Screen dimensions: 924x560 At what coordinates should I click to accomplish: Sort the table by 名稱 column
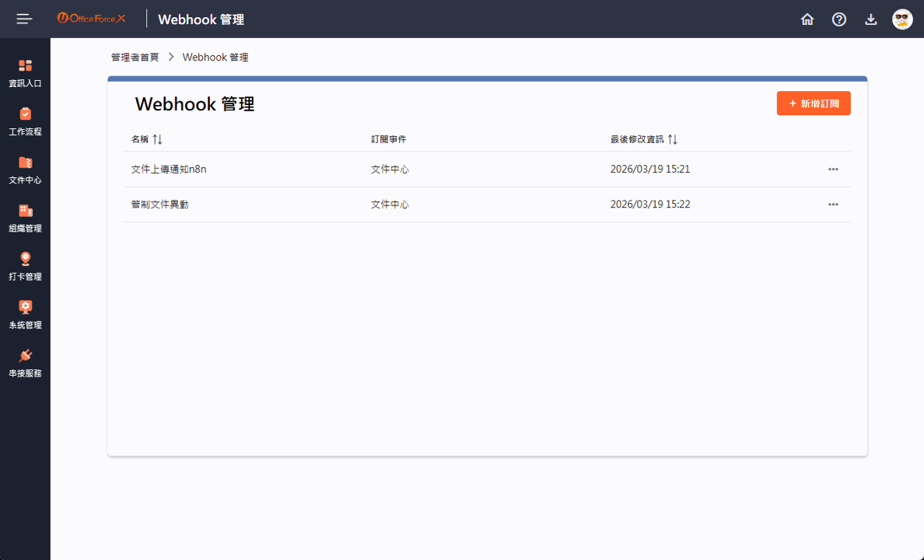[x=157, y=139]
